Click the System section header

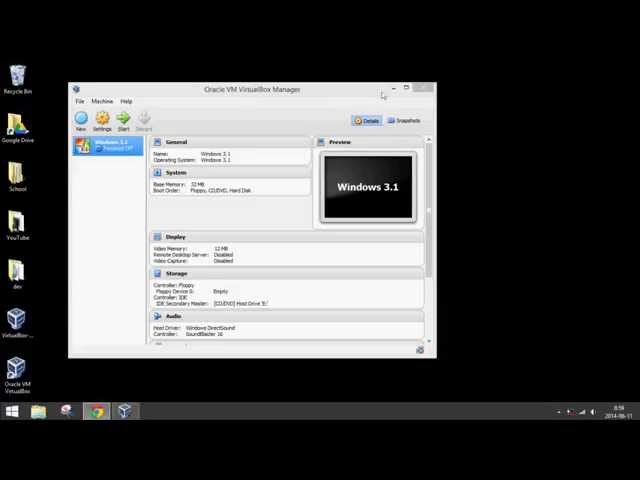231,173
